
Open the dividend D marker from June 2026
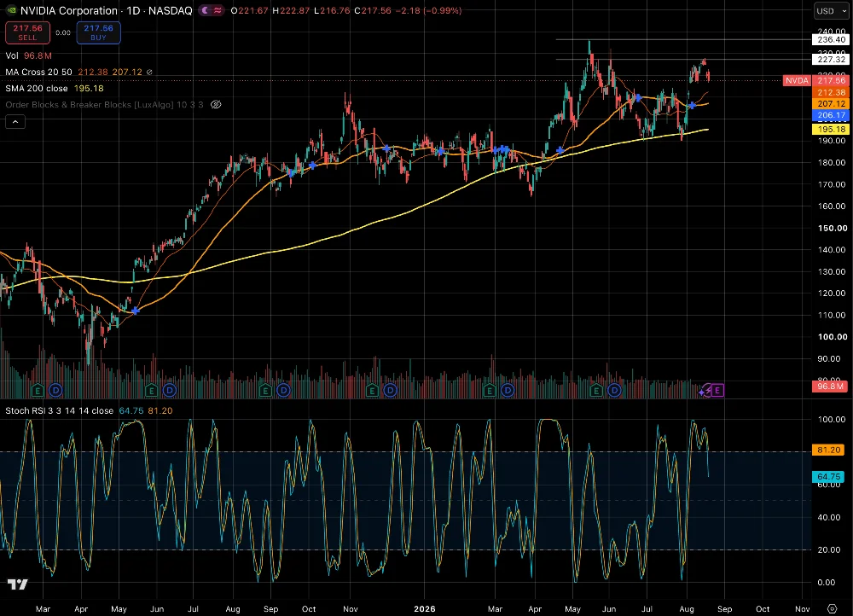coord(614,390)
